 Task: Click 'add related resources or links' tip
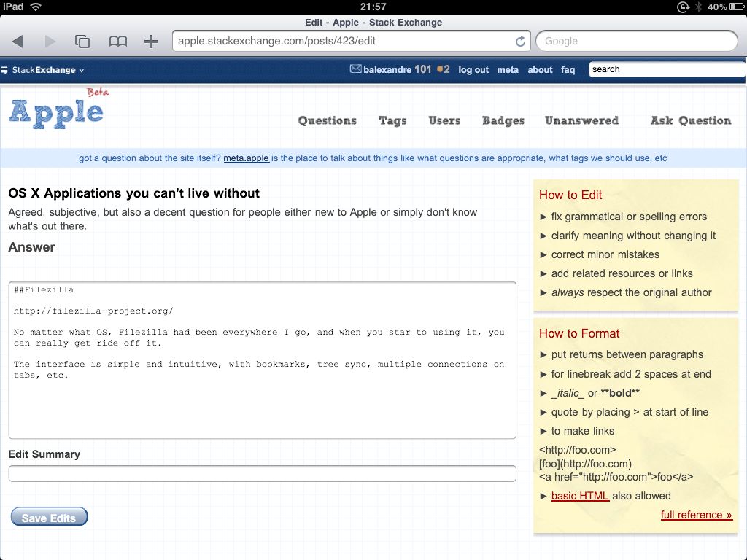click(622, 274)
